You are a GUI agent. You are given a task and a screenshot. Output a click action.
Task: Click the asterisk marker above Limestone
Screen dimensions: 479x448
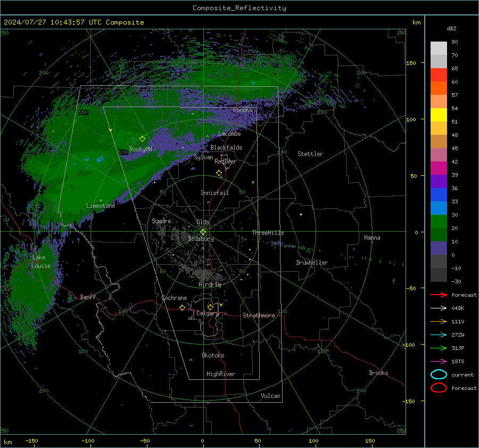point(101,201)
